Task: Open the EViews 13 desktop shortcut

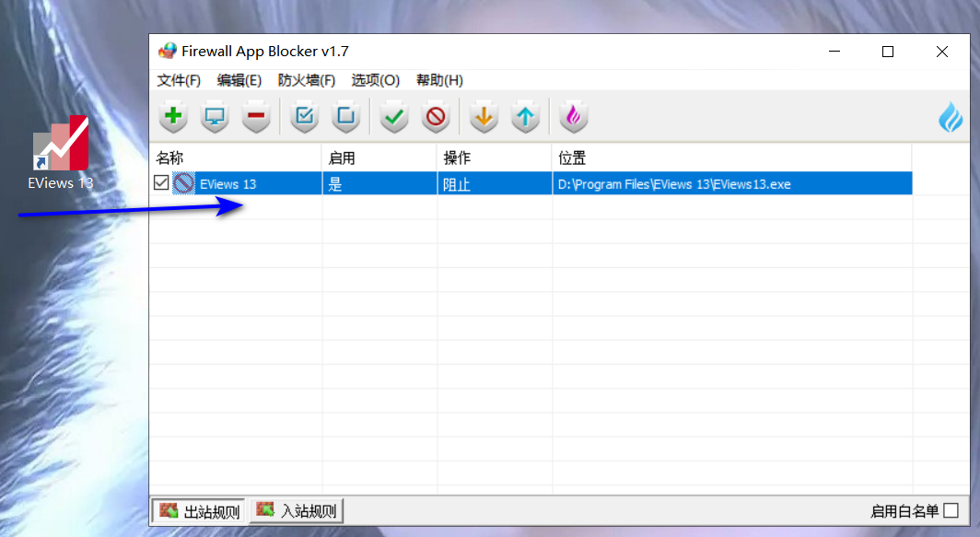Action: (61, 153)
